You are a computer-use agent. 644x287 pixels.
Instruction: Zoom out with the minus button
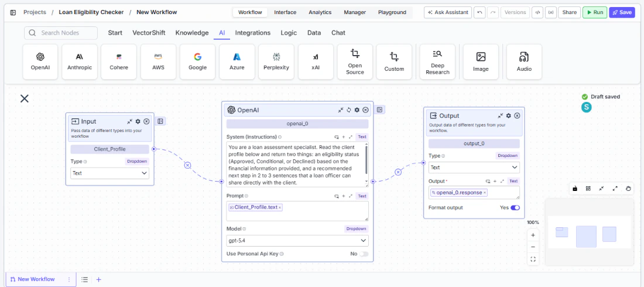(x=533, y=247)
